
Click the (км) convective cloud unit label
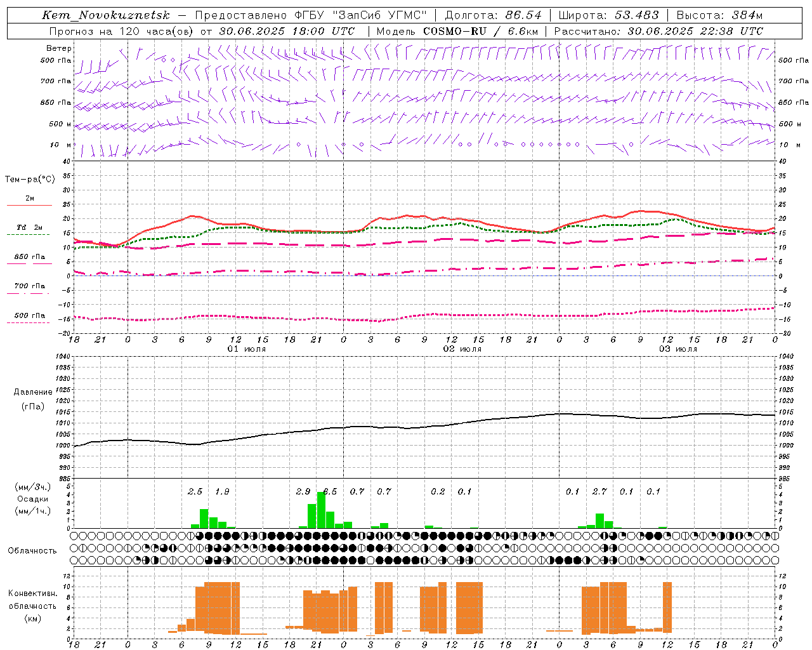pyautogui.click(x=32, y=618)
